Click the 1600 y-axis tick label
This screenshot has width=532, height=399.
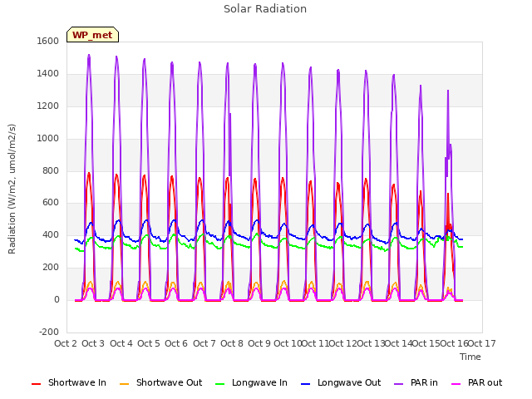[x=48, y=41]
